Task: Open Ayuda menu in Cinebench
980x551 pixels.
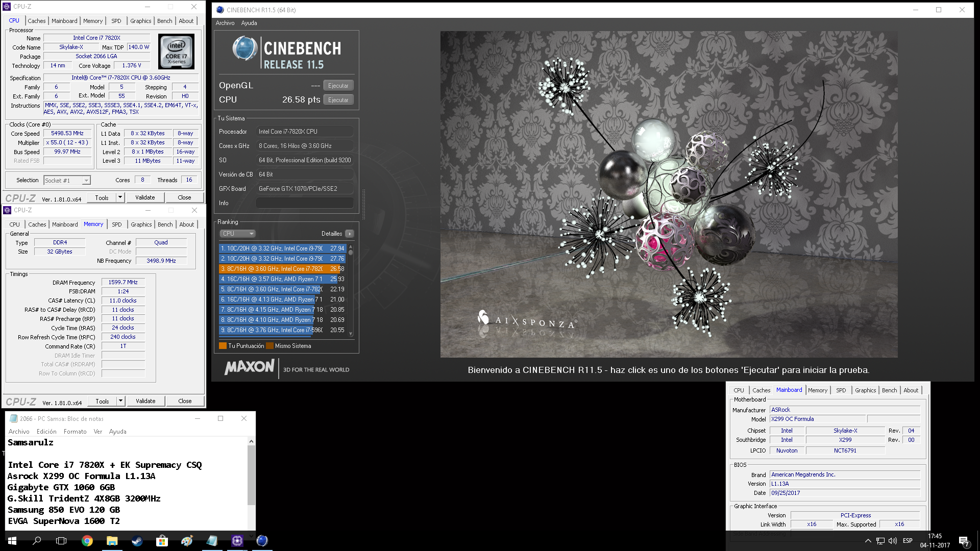Action: coord(249,23)
